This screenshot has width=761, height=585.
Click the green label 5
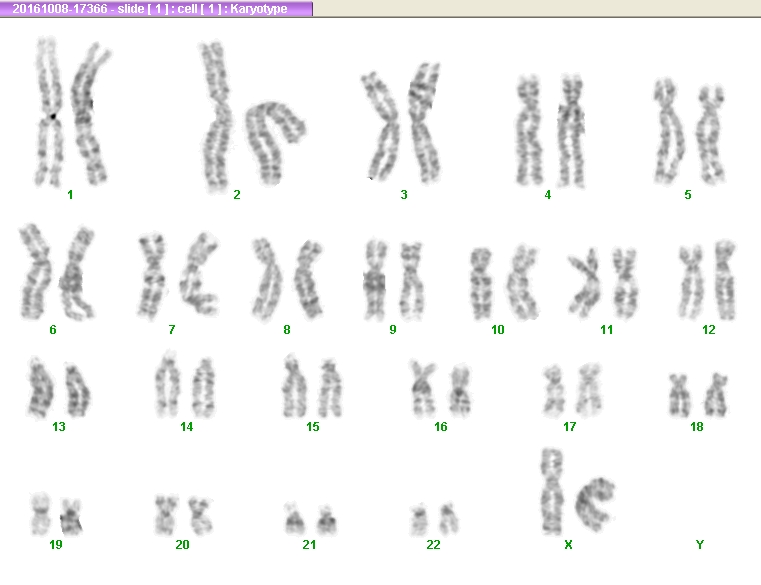688,195
